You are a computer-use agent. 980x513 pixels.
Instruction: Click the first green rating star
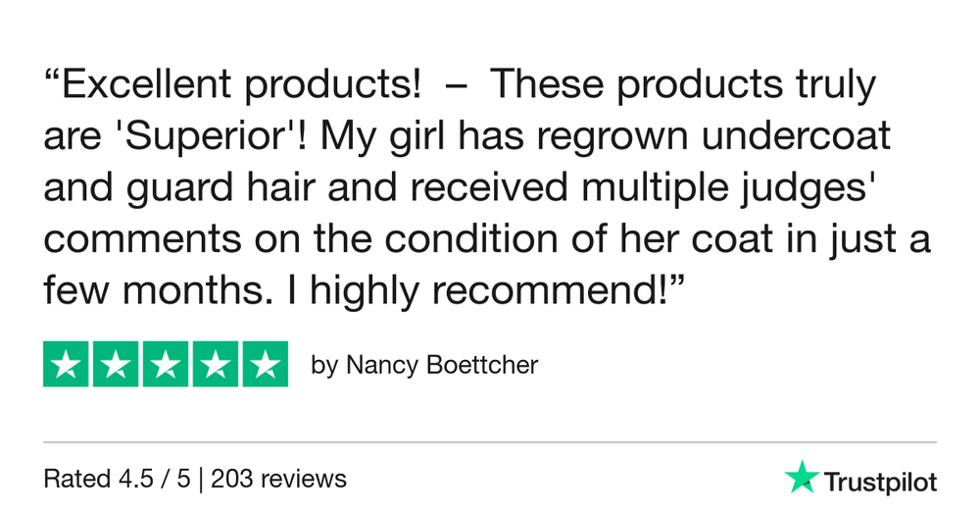click(67, 365)
